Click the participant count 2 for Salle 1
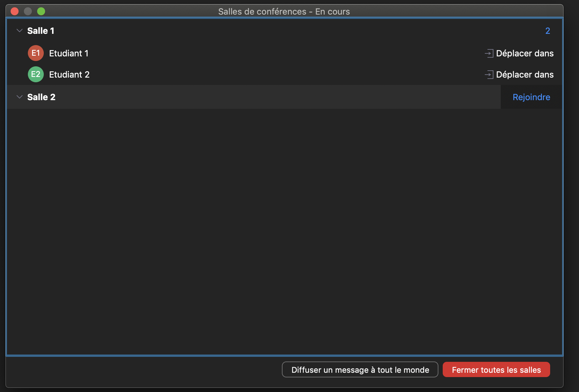579x392 pixels. click(547, 31)
